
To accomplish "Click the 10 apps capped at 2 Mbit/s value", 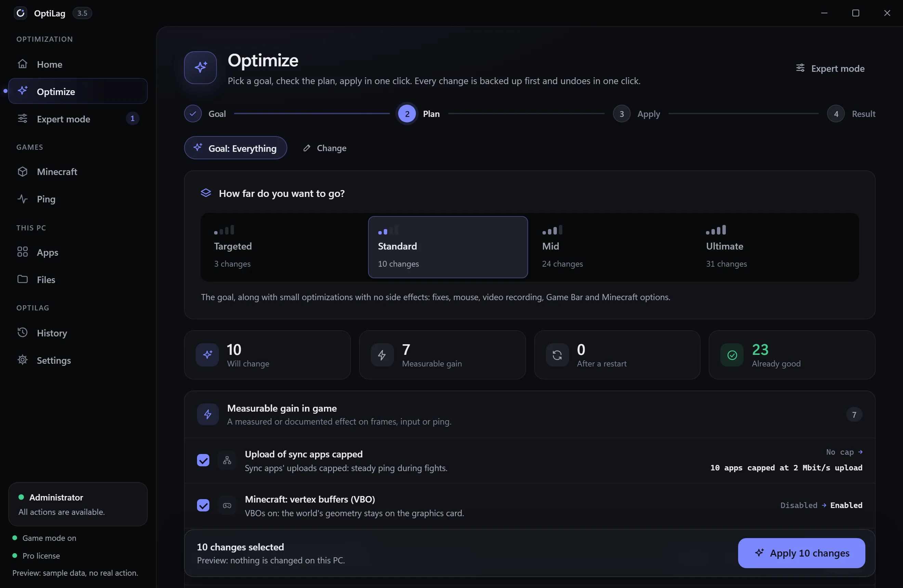I will tap(786, 468).
